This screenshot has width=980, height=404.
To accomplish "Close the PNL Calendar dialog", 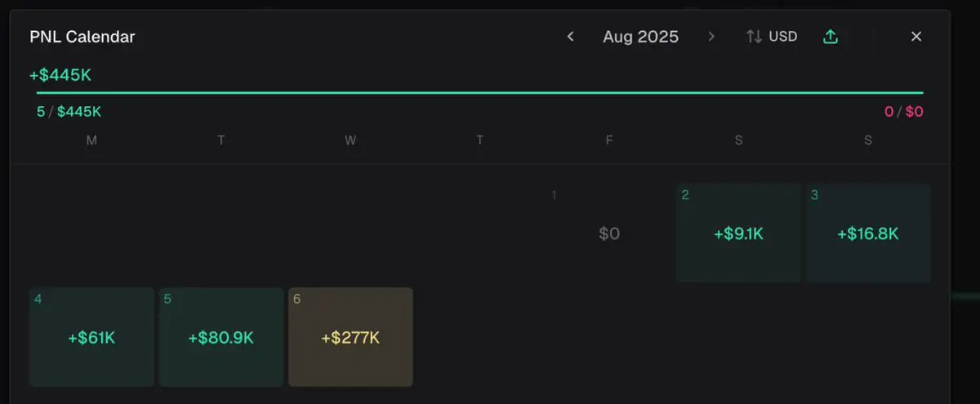I will [916, 37].
